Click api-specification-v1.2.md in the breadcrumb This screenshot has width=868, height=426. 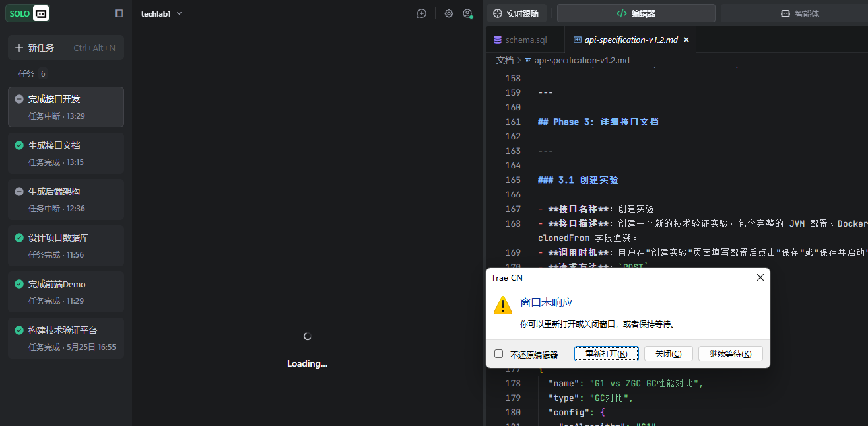(x=582, y=60)
